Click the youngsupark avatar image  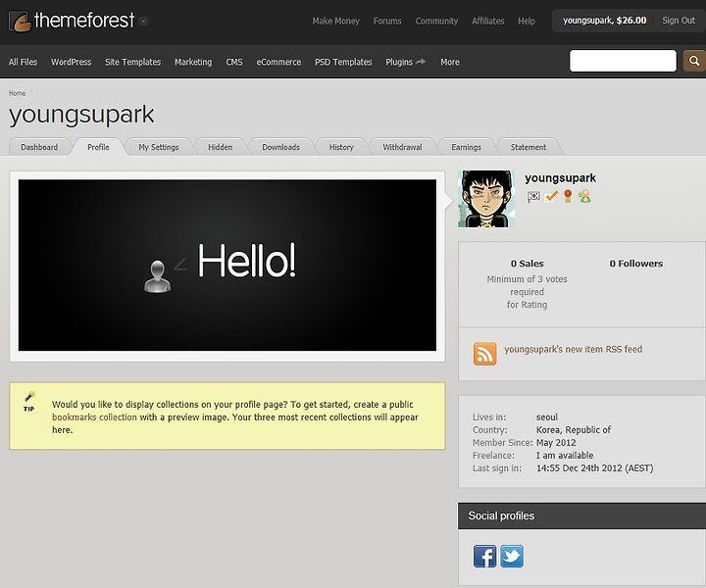pos(486,198)
